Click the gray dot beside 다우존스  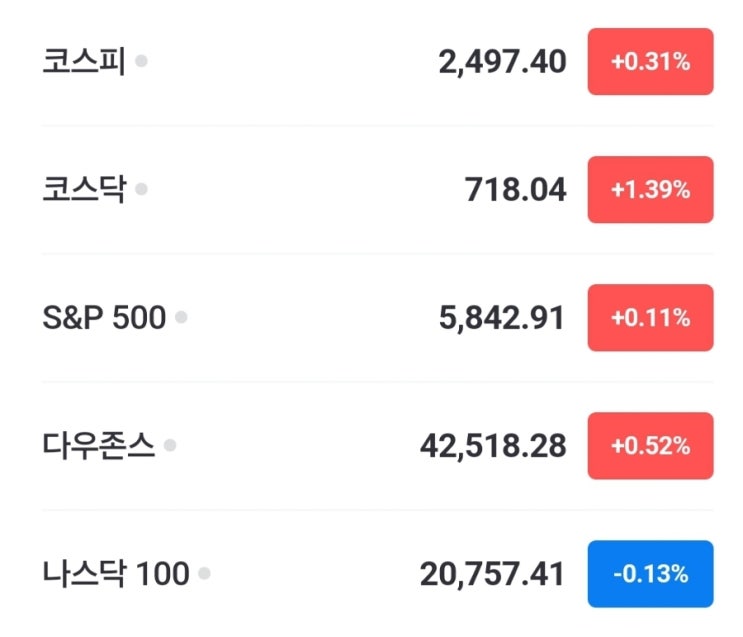coord(170,445)
